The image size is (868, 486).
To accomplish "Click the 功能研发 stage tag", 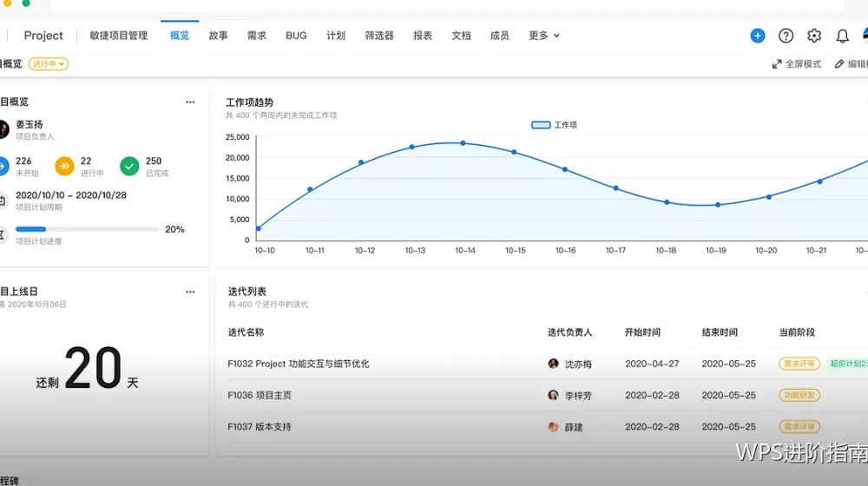I will (799, 395).
